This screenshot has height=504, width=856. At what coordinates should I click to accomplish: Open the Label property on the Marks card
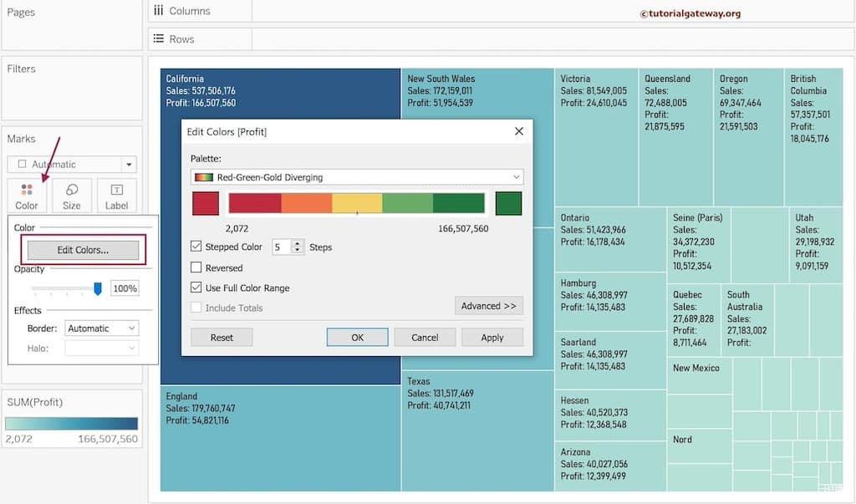pos(116,196)
